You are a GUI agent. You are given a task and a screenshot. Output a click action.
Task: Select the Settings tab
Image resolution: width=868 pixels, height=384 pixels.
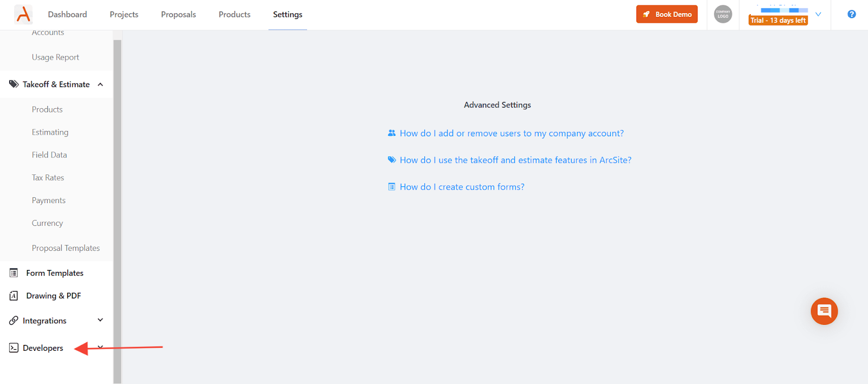(288, 15)
